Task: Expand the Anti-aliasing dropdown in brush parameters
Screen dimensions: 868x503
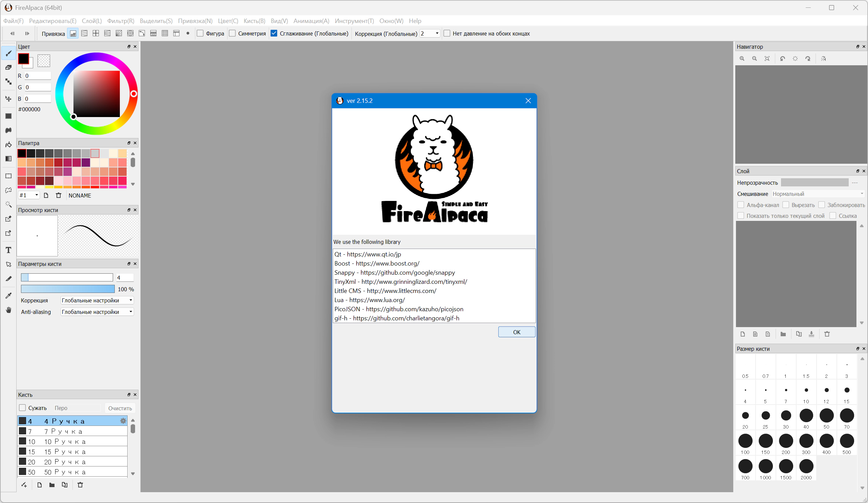Action: click(x=97, y=312)
